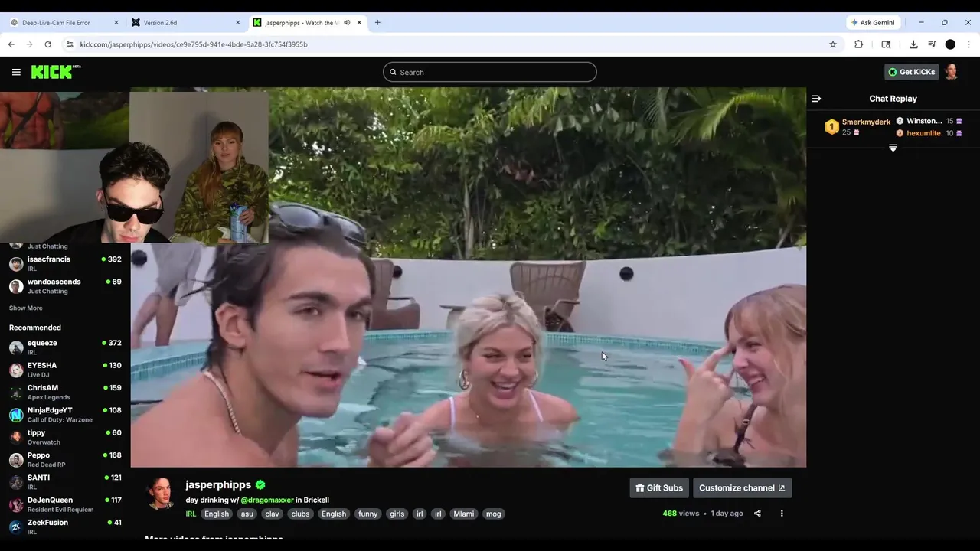
Task: Collapse the Chat Replay panel arrow icon
Action: (x=816, y=99)
